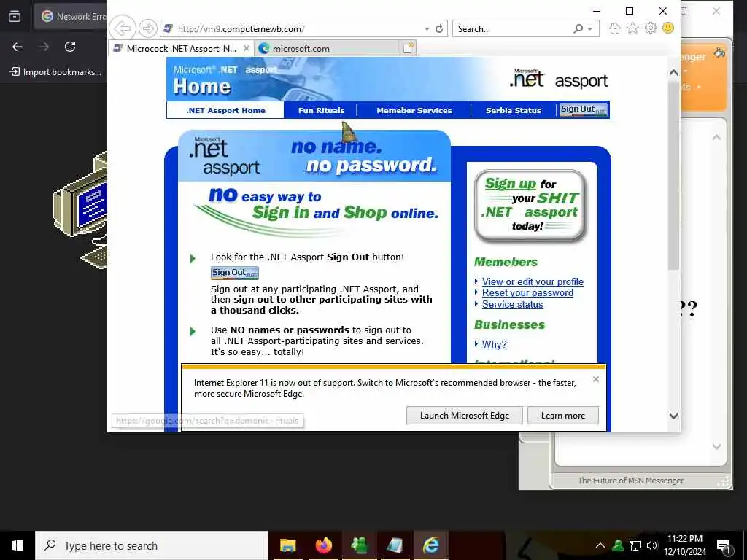Image resolution: width=747 pixels, height=560 pixels.
Task: Open MSN Messenger from the taskbar
Action: pos(359,545)
